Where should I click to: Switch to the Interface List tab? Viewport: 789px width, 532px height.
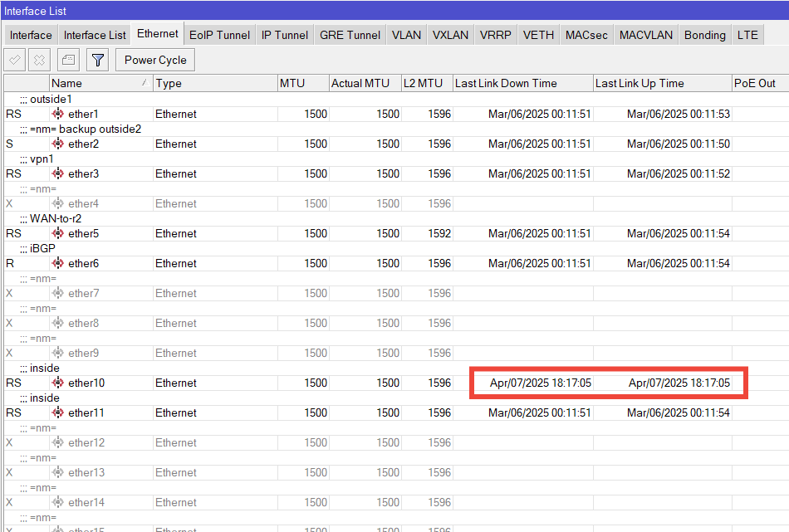(x=95, y=35)
